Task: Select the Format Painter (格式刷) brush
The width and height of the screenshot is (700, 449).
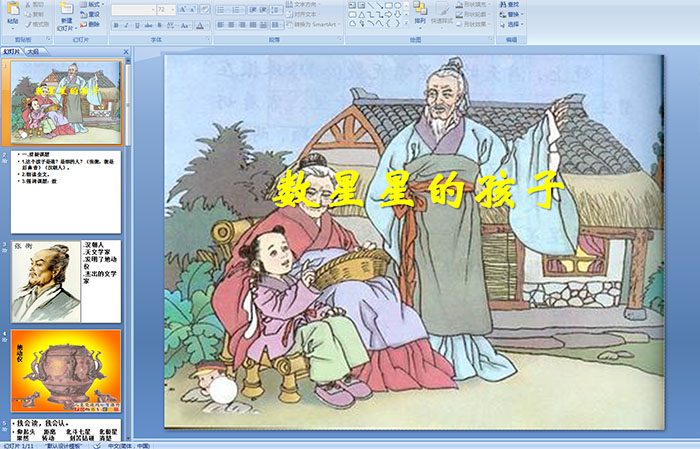Action: [x=37, y=24]
